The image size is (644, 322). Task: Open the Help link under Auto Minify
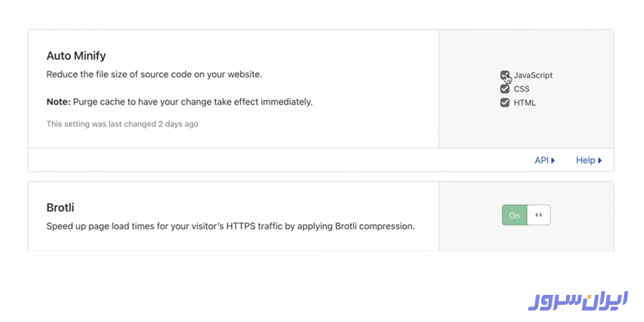[x=585, y=160]
